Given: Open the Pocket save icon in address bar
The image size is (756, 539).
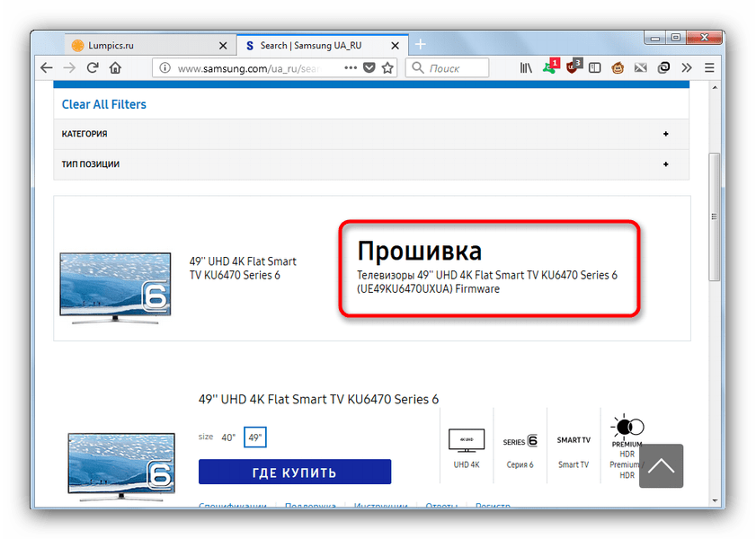Looking at the screenshot, I should coord(369,67).
